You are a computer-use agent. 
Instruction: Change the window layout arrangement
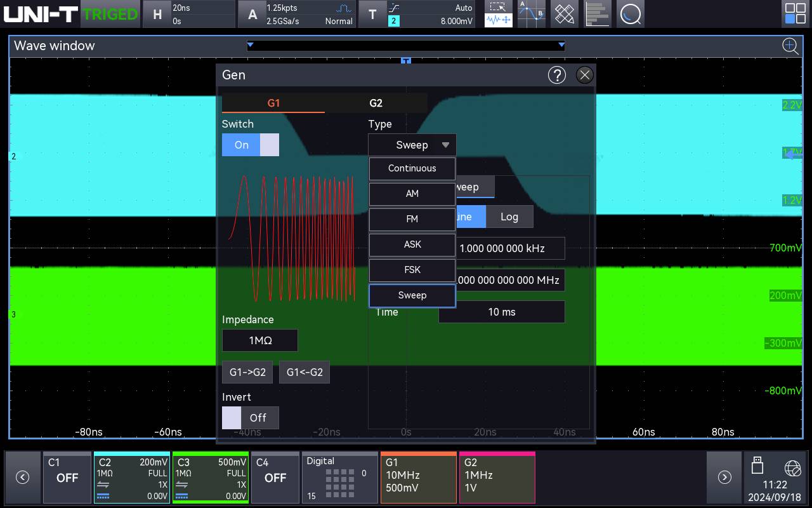pyautogui.click(x=795, y=13)
